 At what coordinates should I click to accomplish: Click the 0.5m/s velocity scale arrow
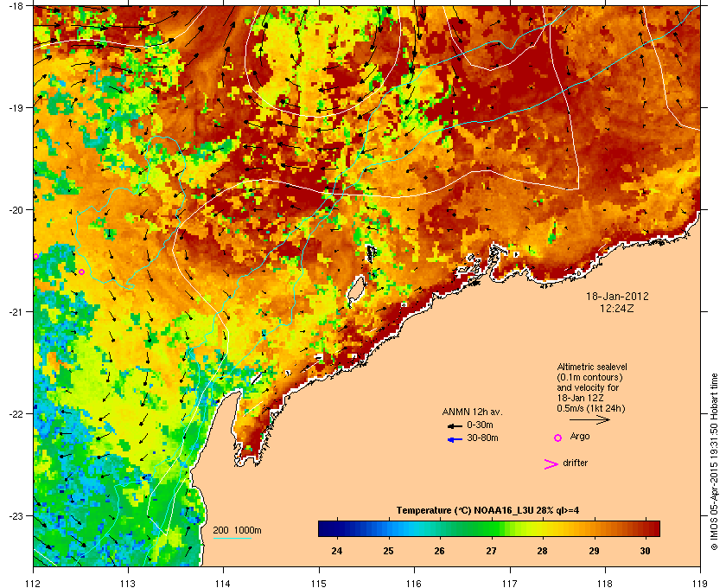click(589, 420)
